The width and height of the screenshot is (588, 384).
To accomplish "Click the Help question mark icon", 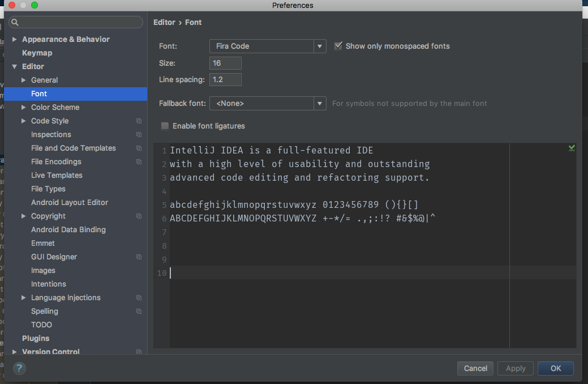I will 19,368.
